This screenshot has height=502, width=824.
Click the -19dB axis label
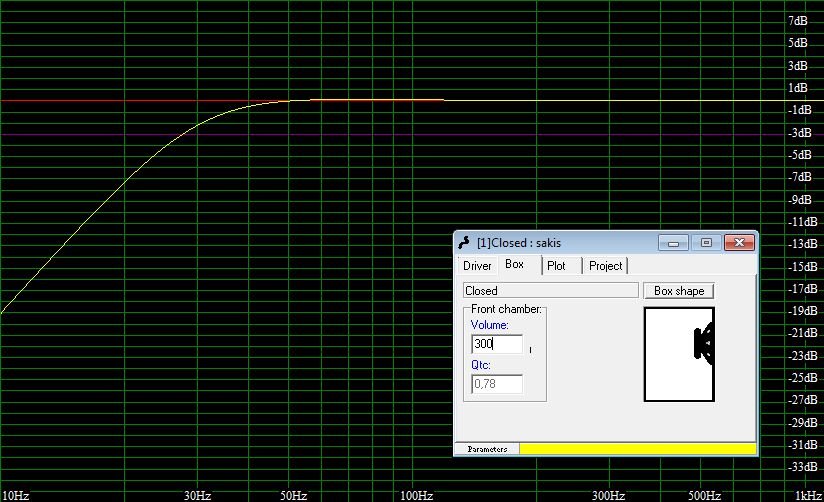[802, 311]
